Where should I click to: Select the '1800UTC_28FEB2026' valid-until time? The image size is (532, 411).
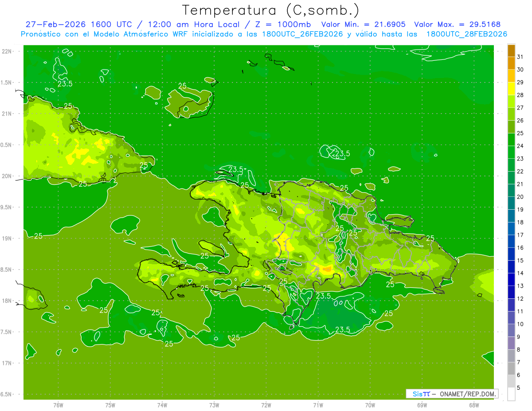[x=467, y=34]
